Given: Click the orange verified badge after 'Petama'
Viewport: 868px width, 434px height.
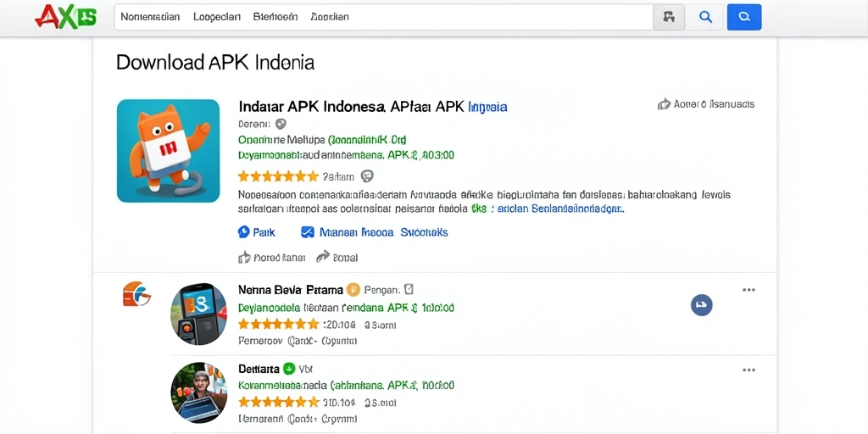Looking at the screenshot, I should 353,290.
